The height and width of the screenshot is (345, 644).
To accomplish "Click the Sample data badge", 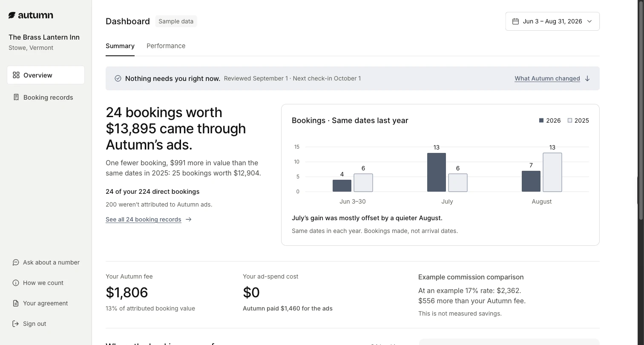I will click(x=176, y=21).
